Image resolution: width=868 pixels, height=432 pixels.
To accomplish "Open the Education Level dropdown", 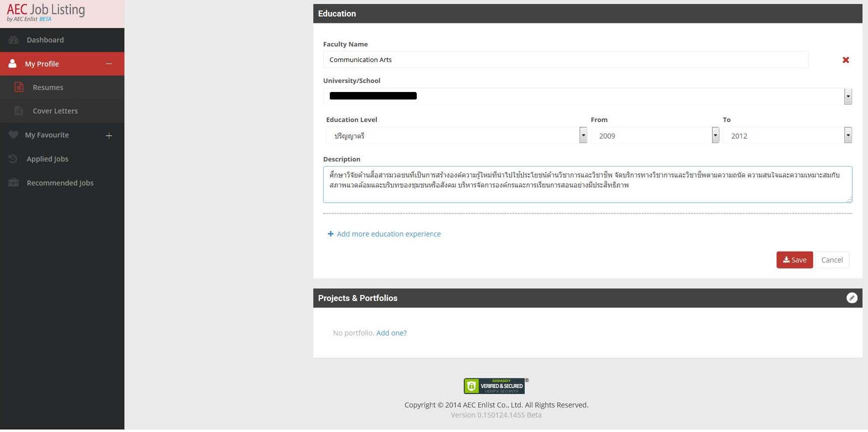I will click(583, 135).
